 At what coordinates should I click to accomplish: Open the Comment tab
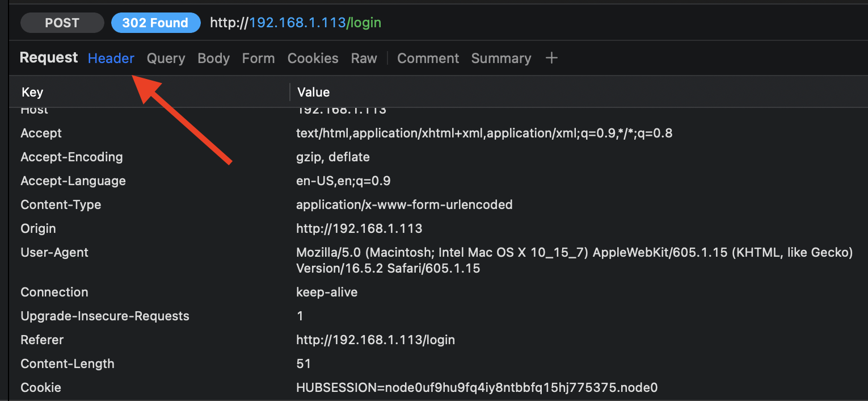click(428, 57)
